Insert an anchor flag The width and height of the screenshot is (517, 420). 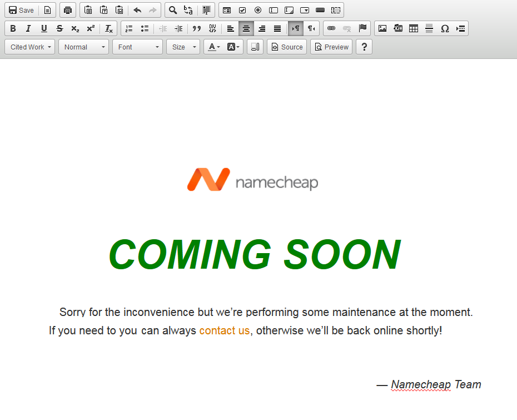click(362, 29)
